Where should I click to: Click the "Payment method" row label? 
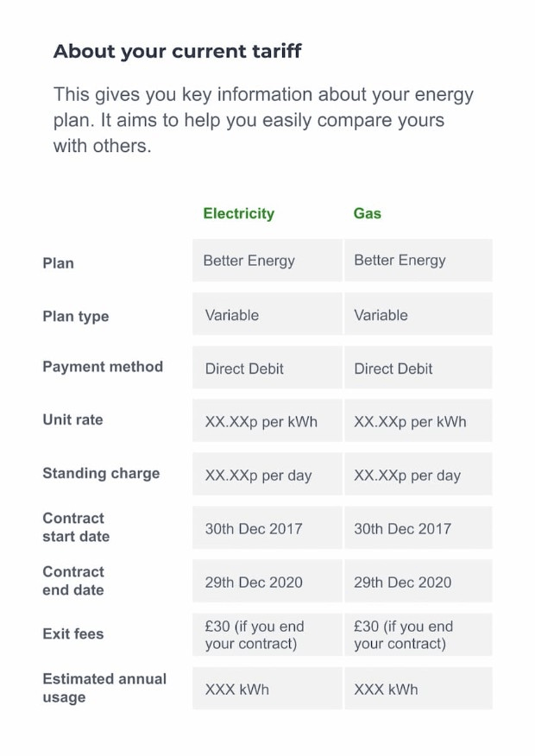point(103,367)
